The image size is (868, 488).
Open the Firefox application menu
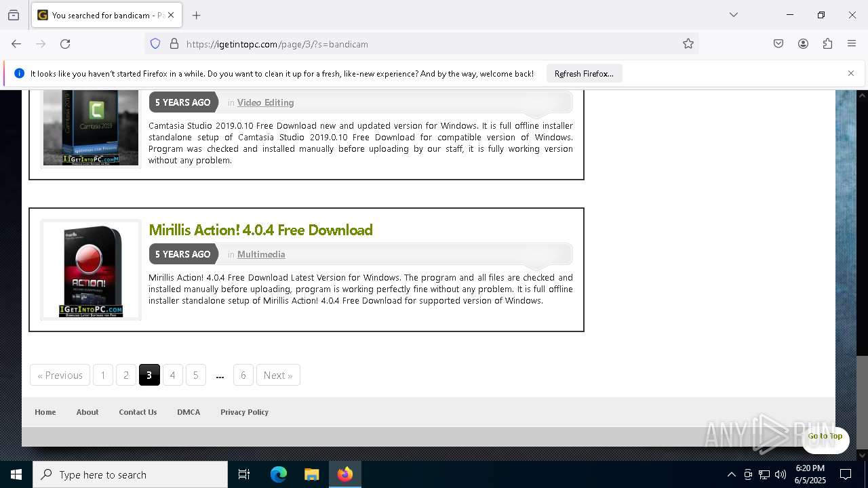[852, 44]
